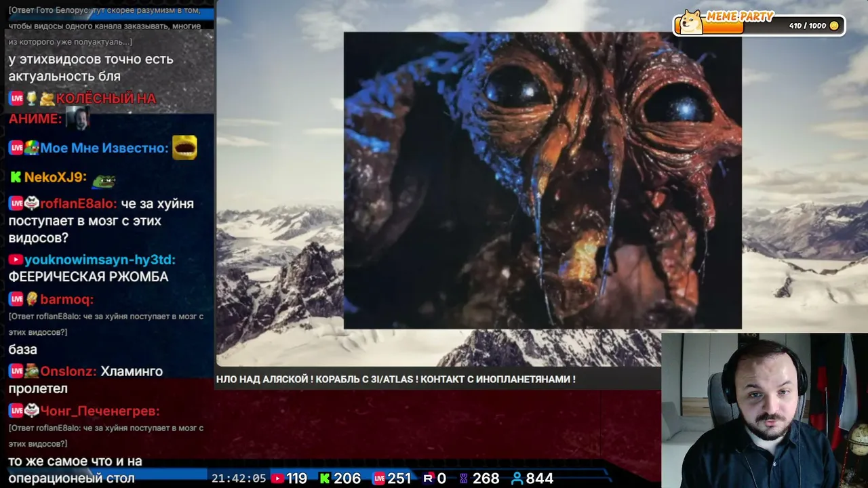The image size is (868, 488).
Task: Click the Doge icon in Meme Party widget
Action: [691, 22]
